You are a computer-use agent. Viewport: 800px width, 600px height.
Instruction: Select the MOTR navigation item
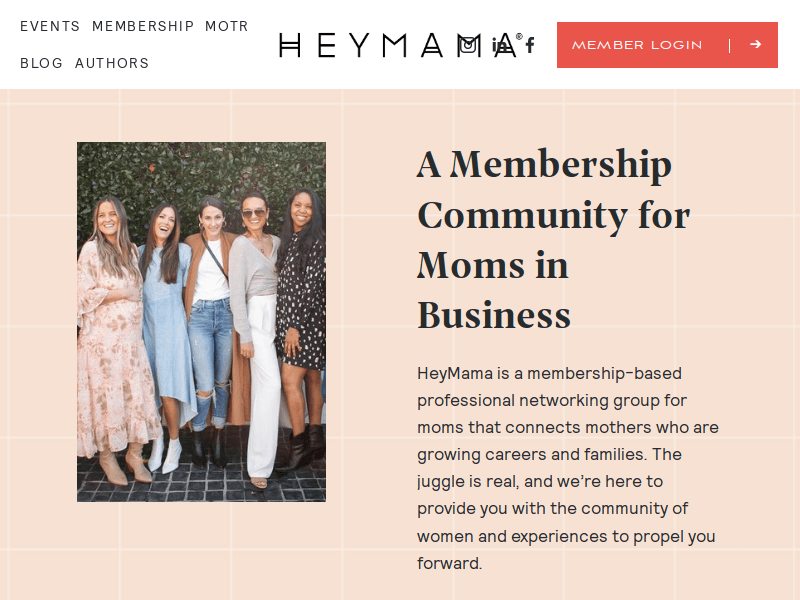pyautogui.click(x=227, y=26)
